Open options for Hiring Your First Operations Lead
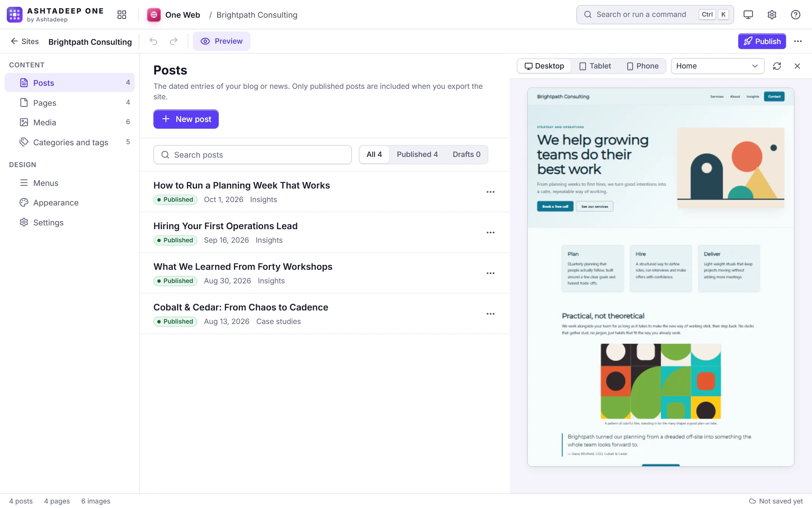Screen dimensions: 812x508 point(491,233)
